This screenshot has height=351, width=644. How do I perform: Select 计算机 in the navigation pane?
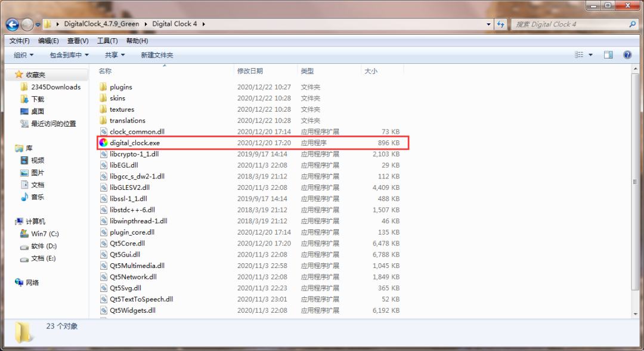pos(35,221)
